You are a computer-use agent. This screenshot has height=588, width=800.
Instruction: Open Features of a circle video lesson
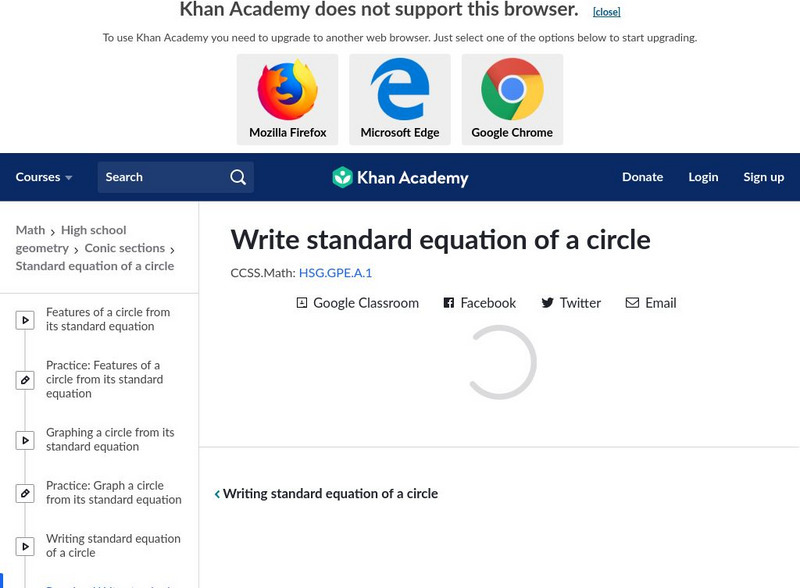(x=108, y=319)
